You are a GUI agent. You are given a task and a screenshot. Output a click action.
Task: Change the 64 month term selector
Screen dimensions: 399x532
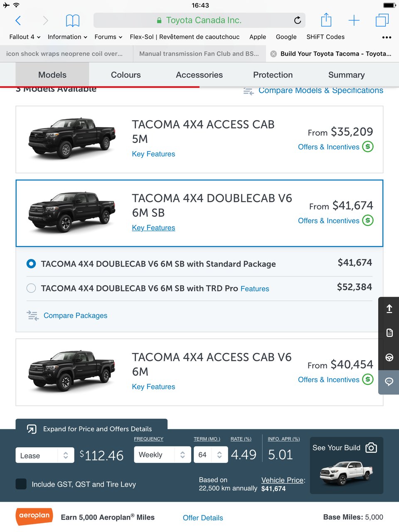(210, 455)
